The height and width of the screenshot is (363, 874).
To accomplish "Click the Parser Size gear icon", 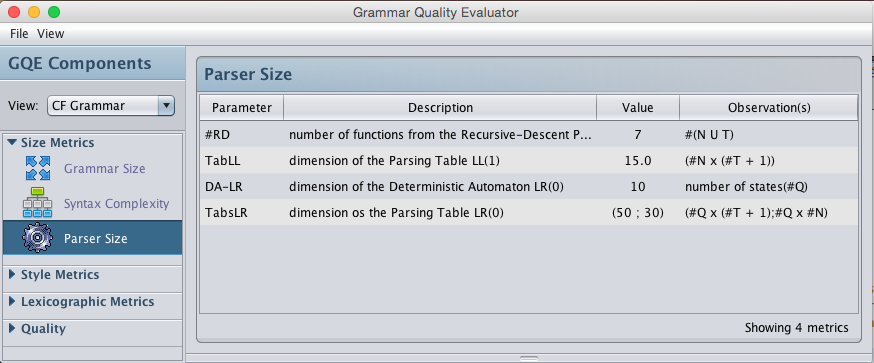I will tap(37, 238).
